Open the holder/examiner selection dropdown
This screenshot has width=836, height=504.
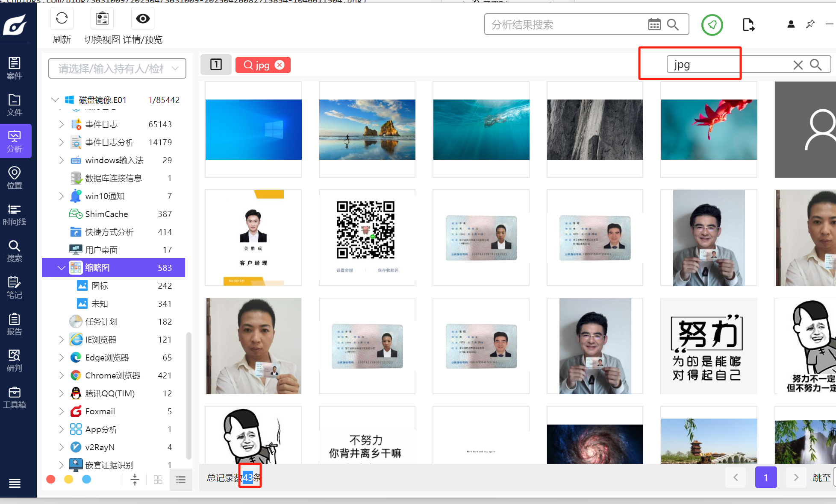click(x=117, y=69)
